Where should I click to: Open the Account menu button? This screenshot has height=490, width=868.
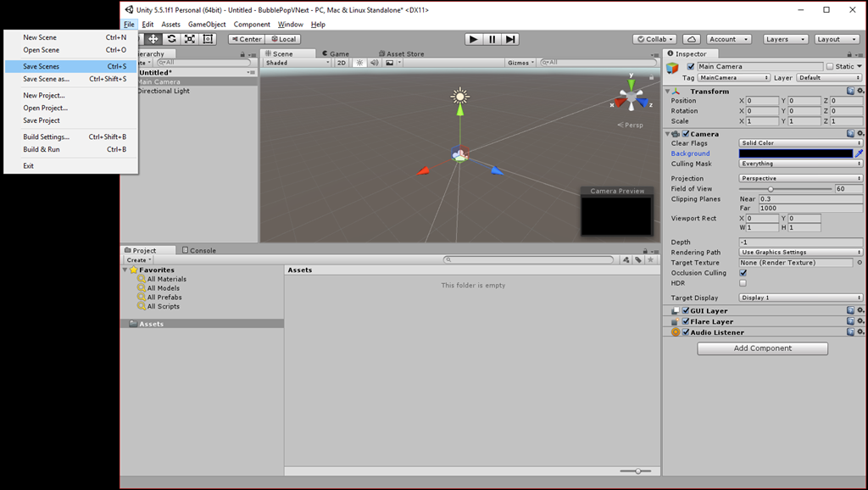728,39
